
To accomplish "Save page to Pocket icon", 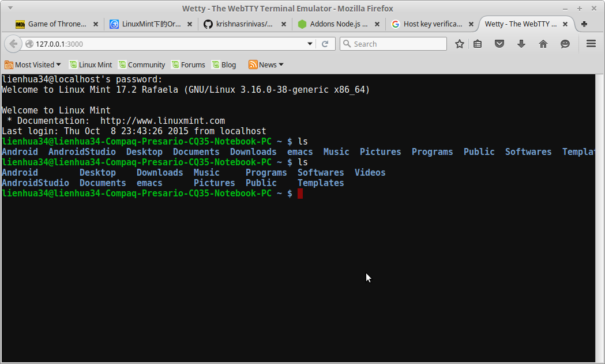I will (x=499, y=44).
